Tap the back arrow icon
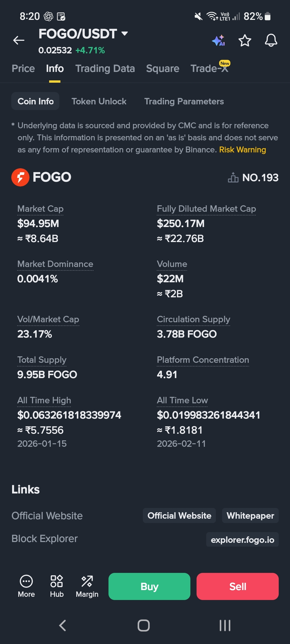 pyautogui.click(x=19, y=41)
